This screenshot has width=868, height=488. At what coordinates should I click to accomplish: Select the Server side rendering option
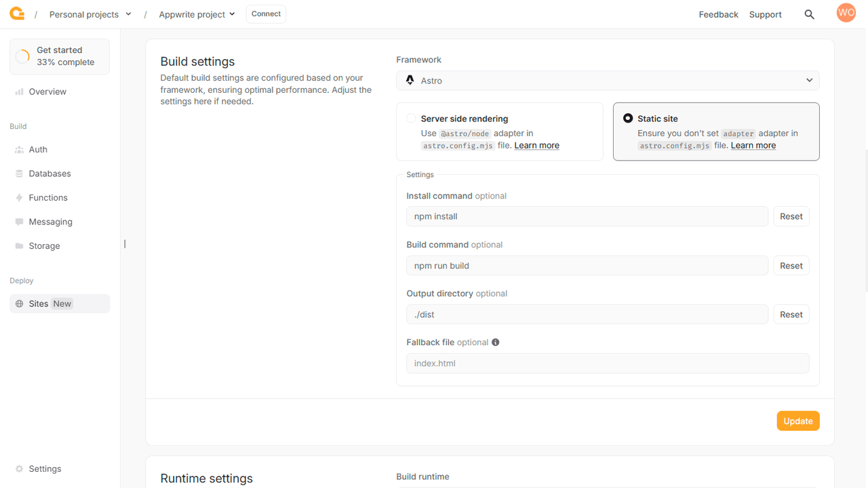click(x=412, y=119)
